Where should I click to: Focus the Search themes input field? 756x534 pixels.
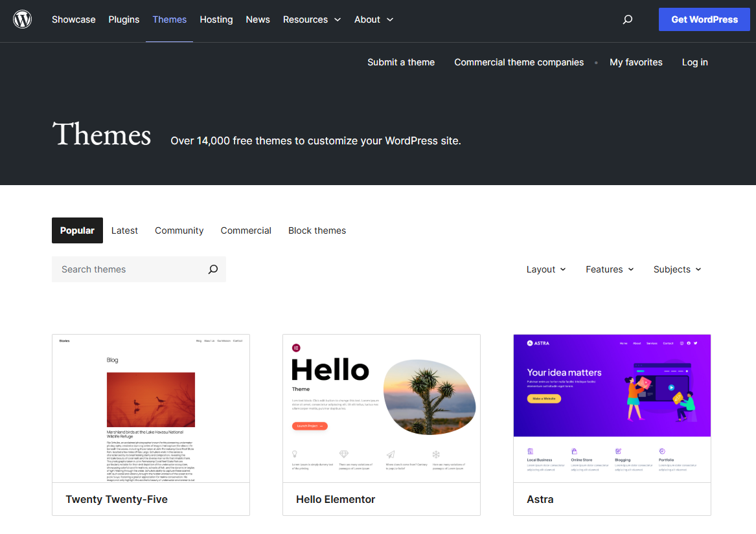[139, 269]
